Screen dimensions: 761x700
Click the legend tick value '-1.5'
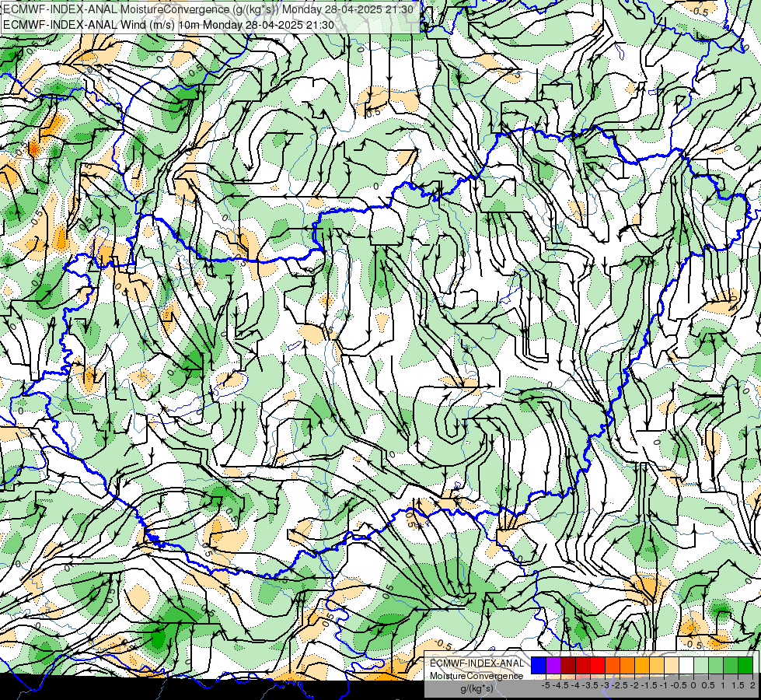click(x=649, y=685)
